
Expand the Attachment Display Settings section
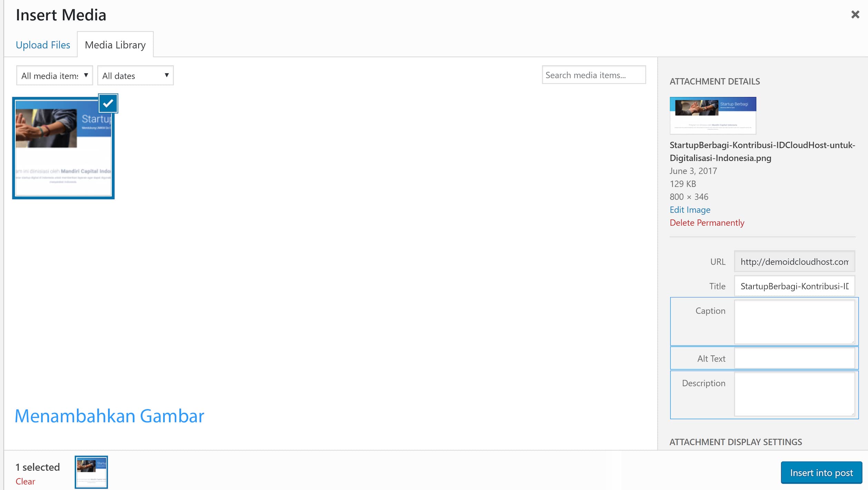(x=735, y=442)
